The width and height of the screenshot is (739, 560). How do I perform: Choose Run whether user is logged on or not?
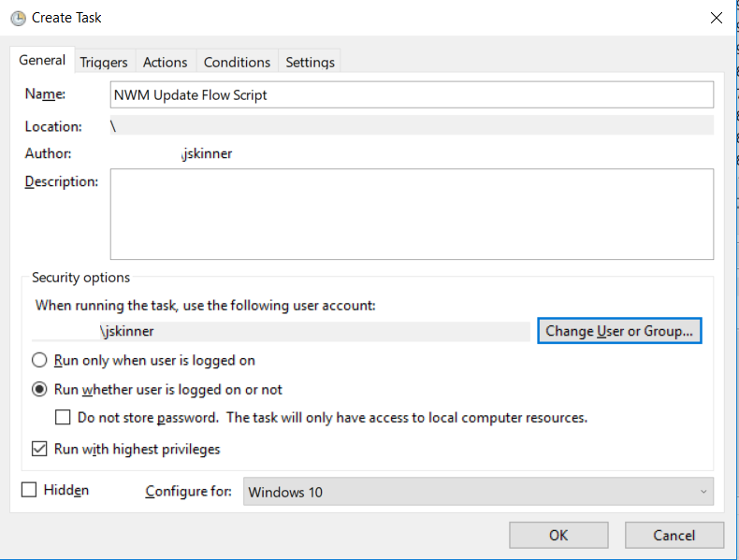click(39, 389)
